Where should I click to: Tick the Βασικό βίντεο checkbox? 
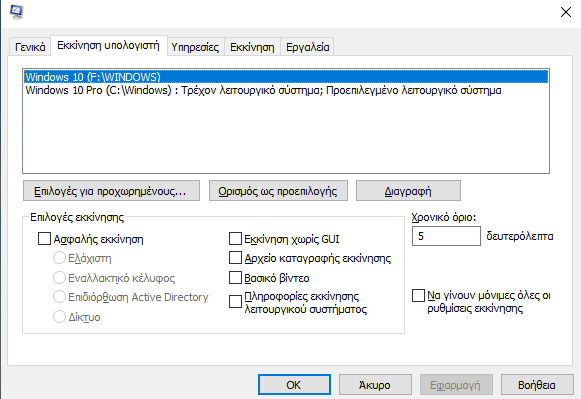pos(235,277)
